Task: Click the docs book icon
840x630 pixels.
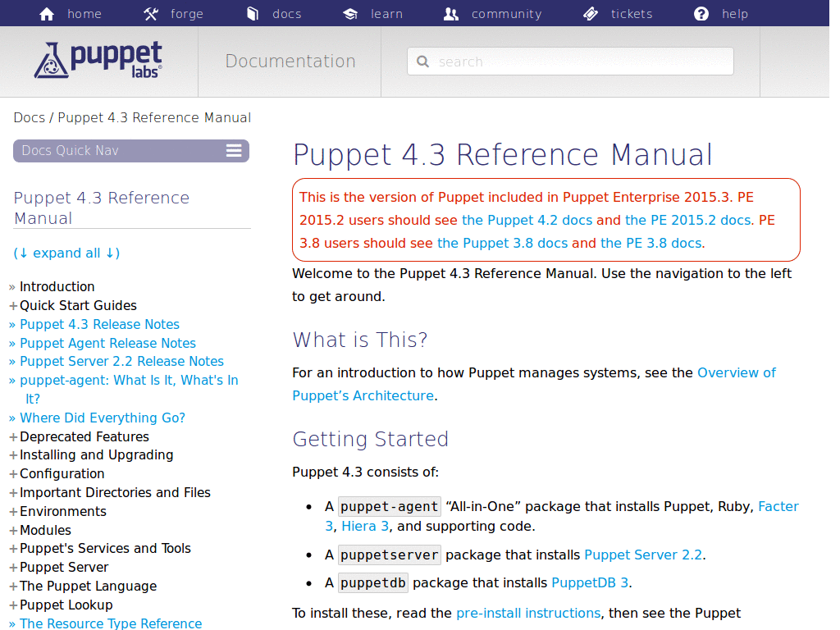Action: click(x=253, y=14)
